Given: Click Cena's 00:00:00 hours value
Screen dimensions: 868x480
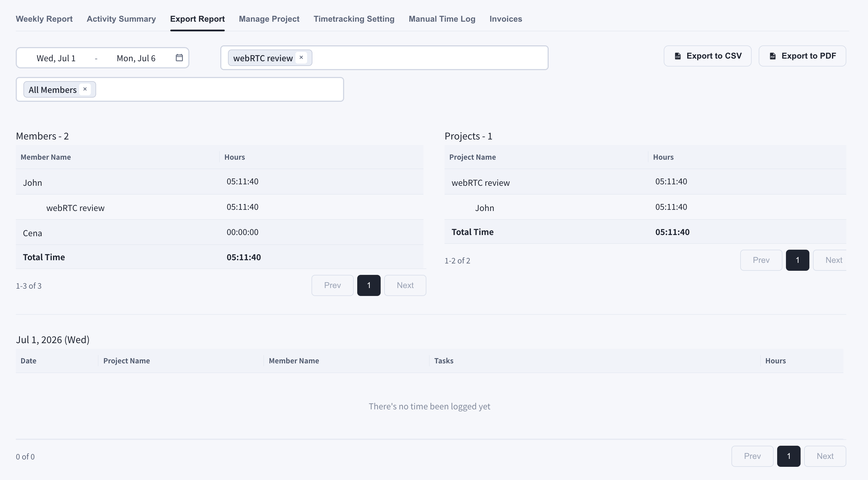Looking at the screenshot, I should [x=243, y=232].
